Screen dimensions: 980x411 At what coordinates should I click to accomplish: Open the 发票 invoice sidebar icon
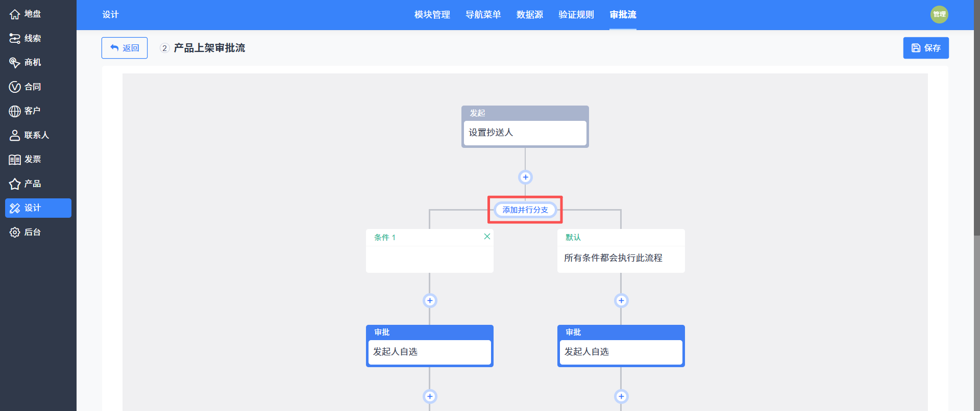pyautogui.click(x=15, y=160)
